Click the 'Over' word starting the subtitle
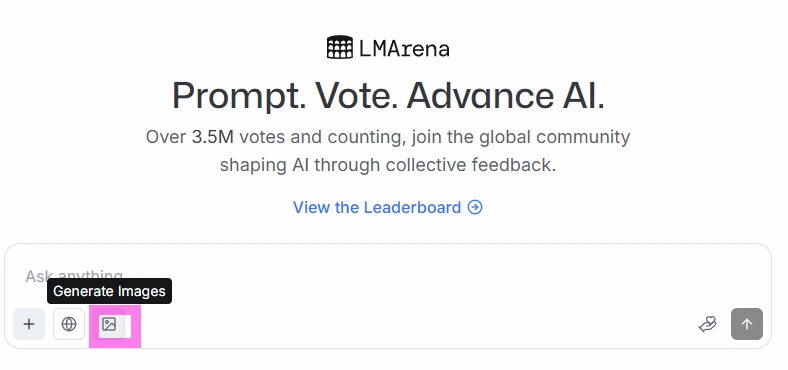The height and width of the screenshot is (370, 788). (166, 137)
